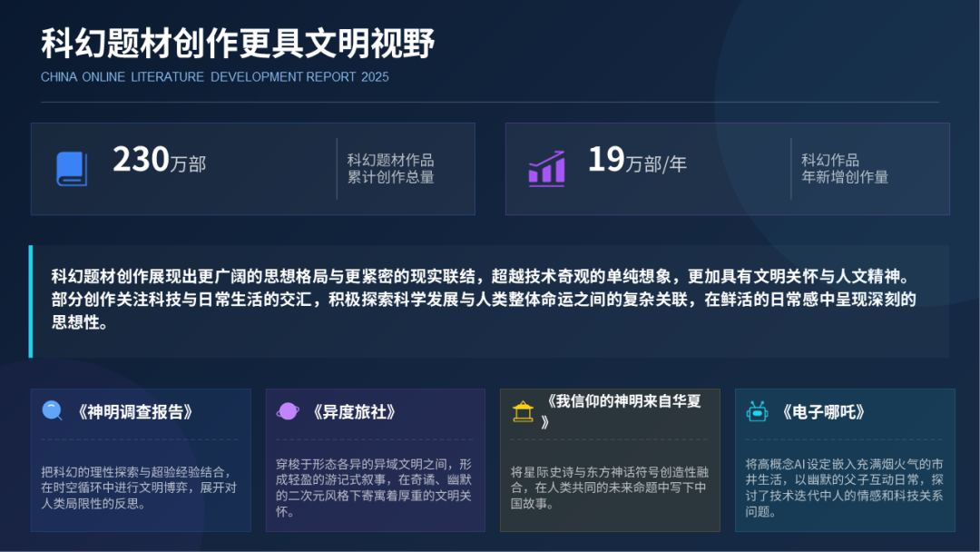
Task: Click the label 科幻作品年新增创作量
Action: [x=845, y=169]
